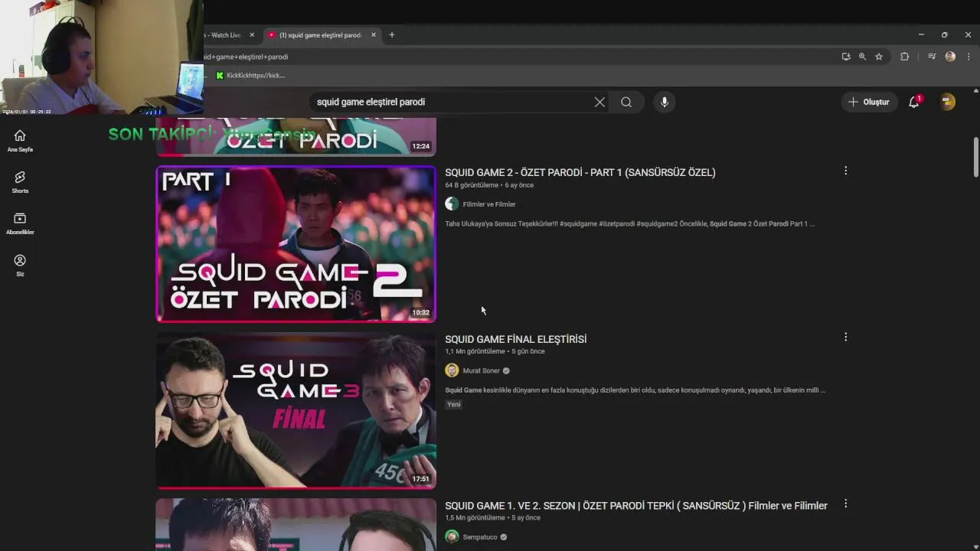
Task: Select the squid game eleştirel parodi tab
Action: 320,35
